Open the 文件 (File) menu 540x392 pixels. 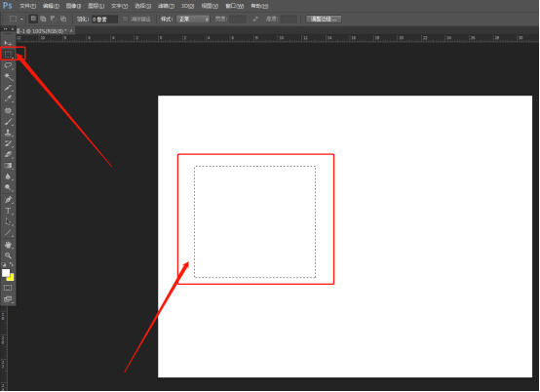[27, 6]
